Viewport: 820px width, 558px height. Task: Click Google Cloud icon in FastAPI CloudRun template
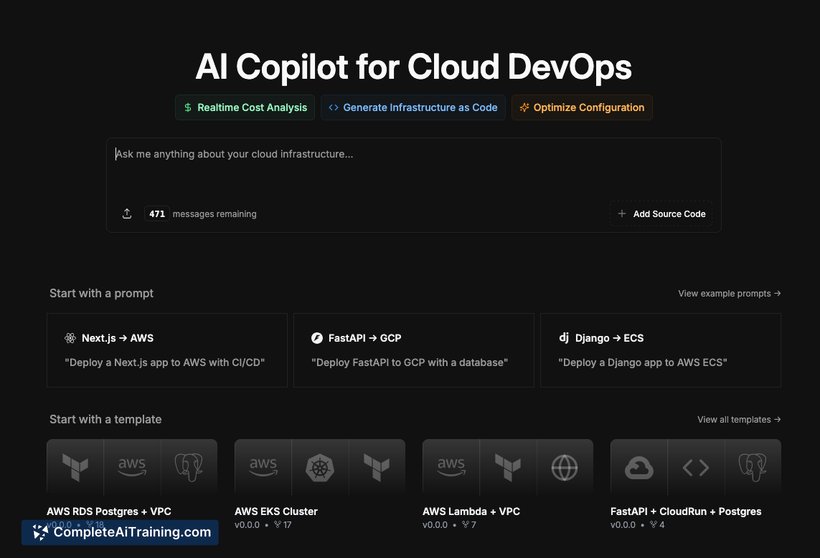639,468
